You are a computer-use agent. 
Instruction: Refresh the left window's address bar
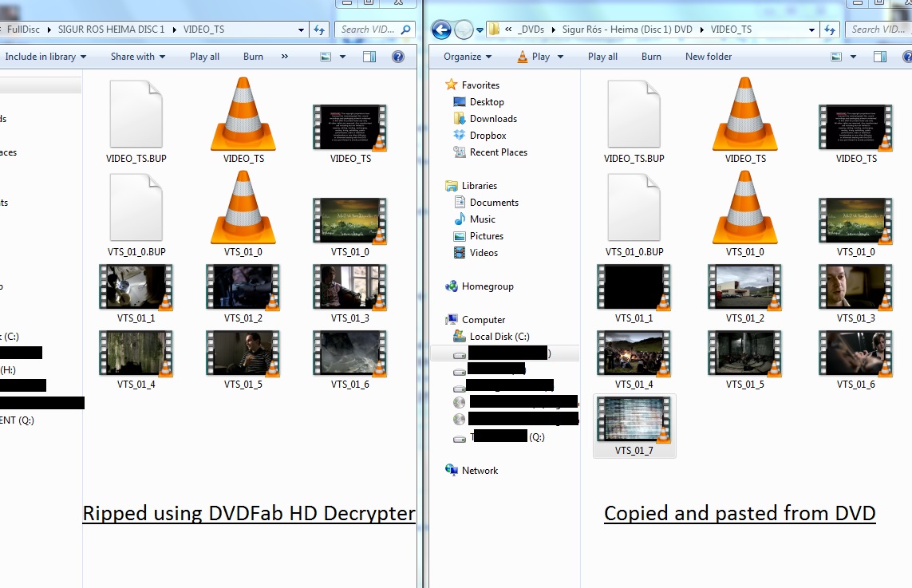coord(319,30)
